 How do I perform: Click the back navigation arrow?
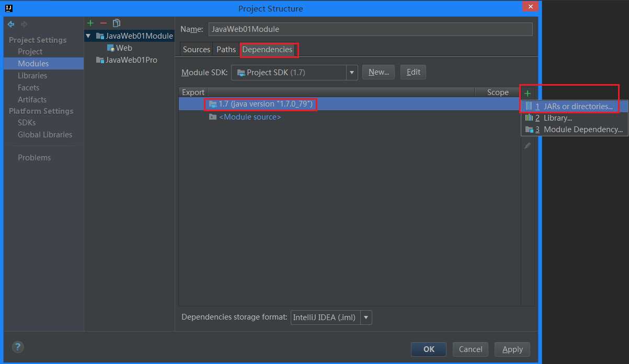tap(11, 24)
